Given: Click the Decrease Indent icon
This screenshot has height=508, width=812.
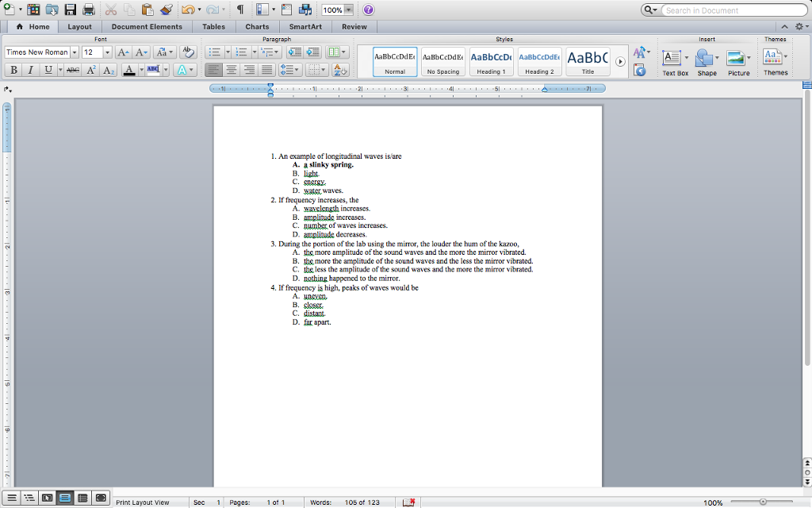Looking at the screenshot, I should tap(294, 52).
